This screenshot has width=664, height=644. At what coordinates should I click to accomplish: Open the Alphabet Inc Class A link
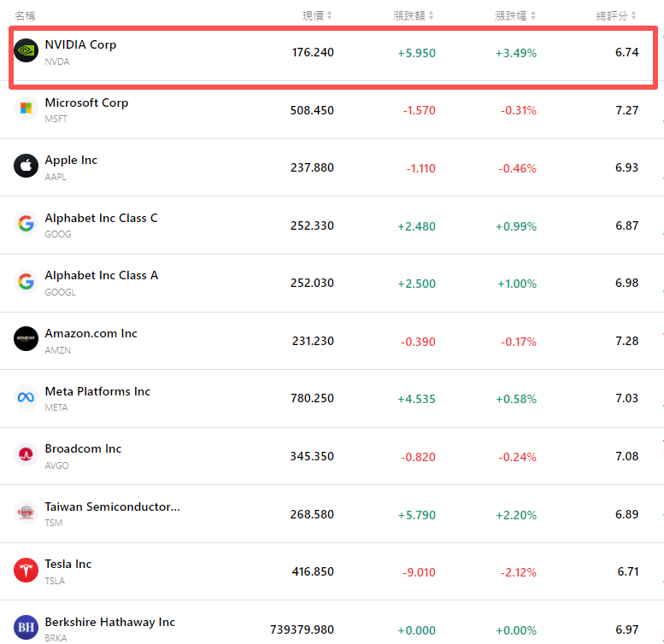101,275
